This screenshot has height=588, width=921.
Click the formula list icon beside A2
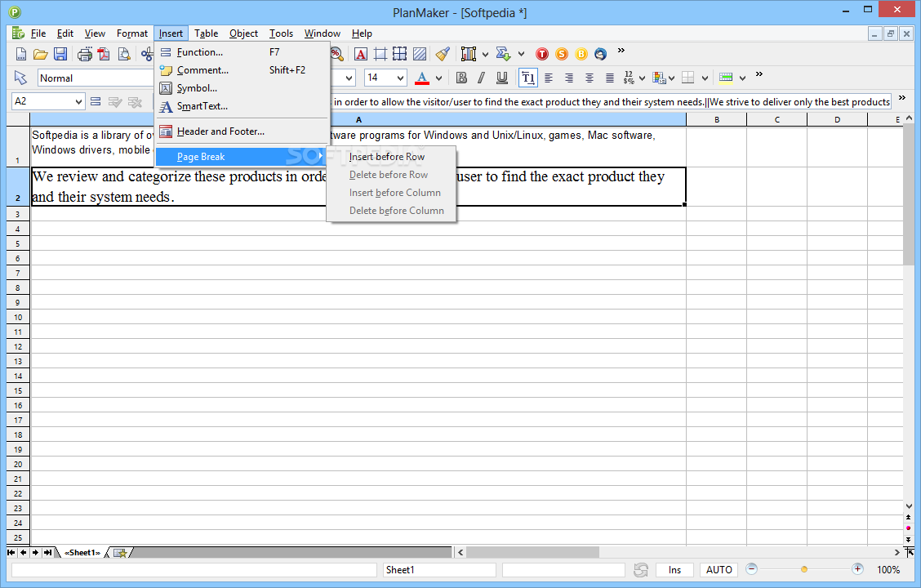pyautogui.click(x=96, y=101)
